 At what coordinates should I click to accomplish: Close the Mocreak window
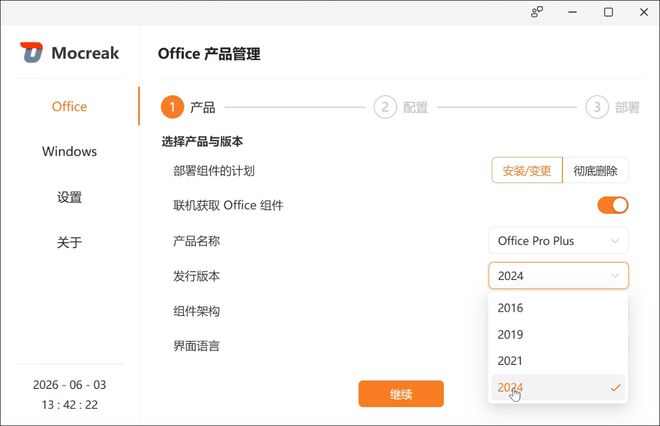click(x=644, y=12)
